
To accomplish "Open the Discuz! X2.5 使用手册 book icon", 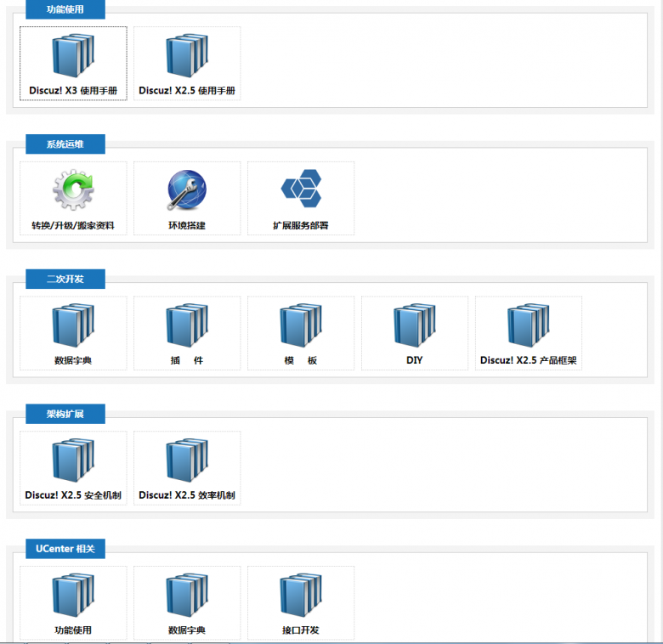I will tap(187, 55).
